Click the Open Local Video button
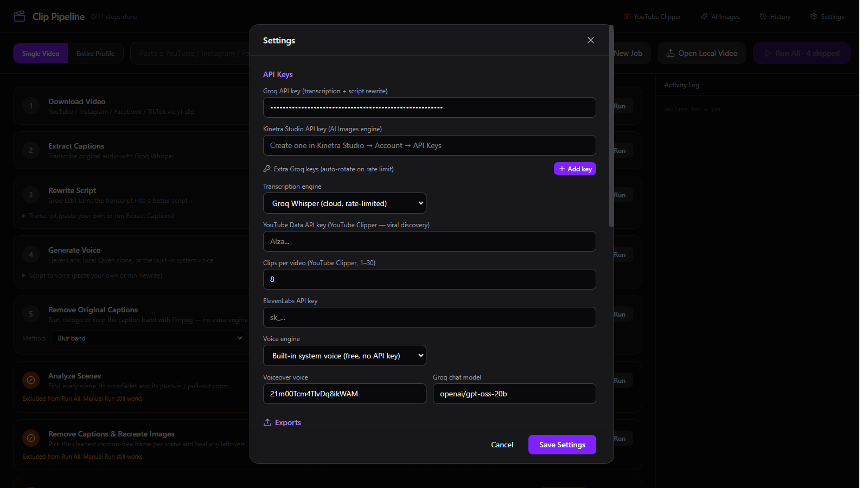868x488 pixels. pyautogui.click(x=702, y=53)
